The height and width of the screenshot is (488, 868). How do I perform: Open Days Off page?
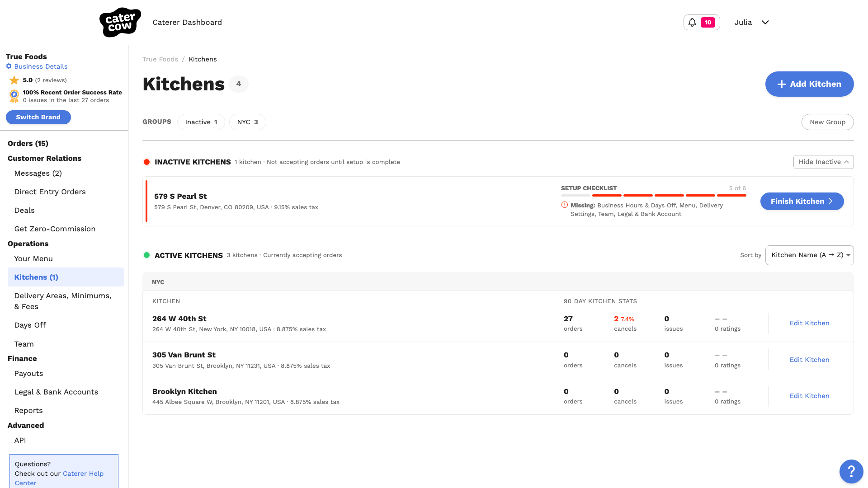[x=30, y=325]
